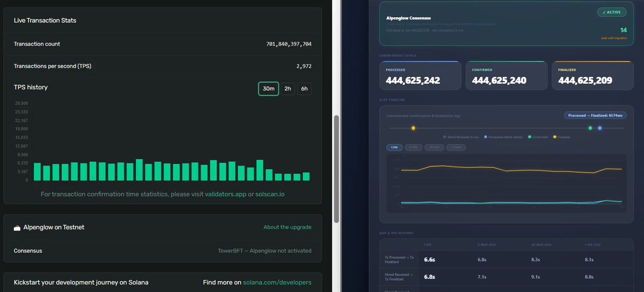Click TowerBFT — Alpenglow not activated text
Image resolution: width=644 pixels, height=292 pixels.
264,251
